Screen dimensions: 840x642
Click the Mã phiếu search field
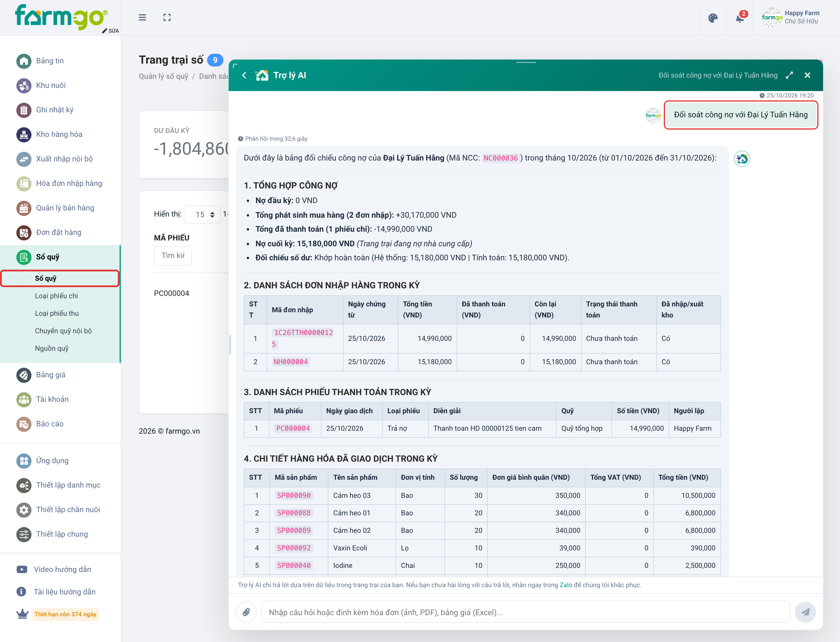(173, 256)
